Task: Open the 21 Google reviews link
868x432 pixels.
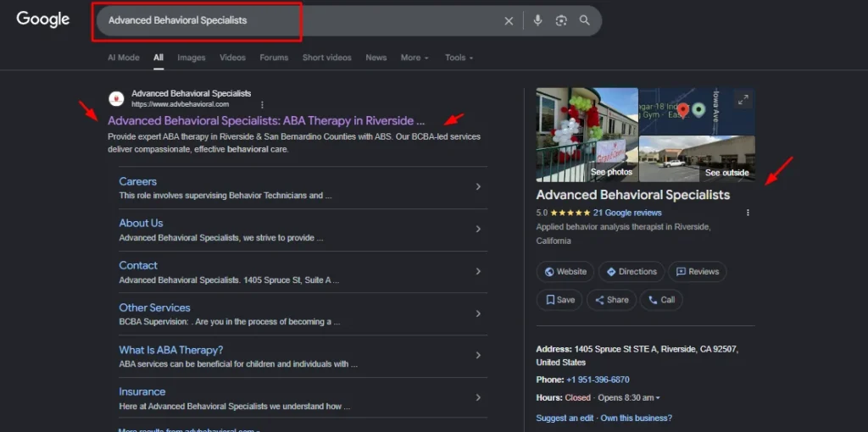Action: tap(627, 213)
